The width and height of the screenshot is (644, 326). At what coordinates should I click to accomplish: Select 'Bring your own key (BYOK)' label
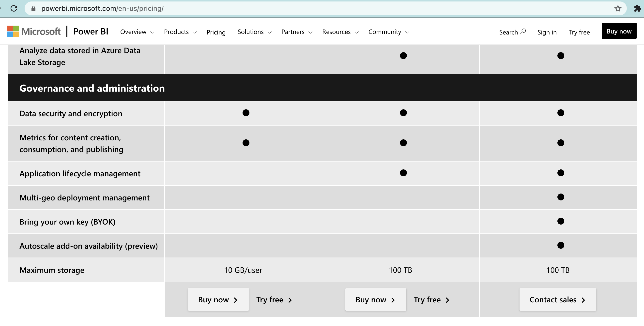click(67, 222)
